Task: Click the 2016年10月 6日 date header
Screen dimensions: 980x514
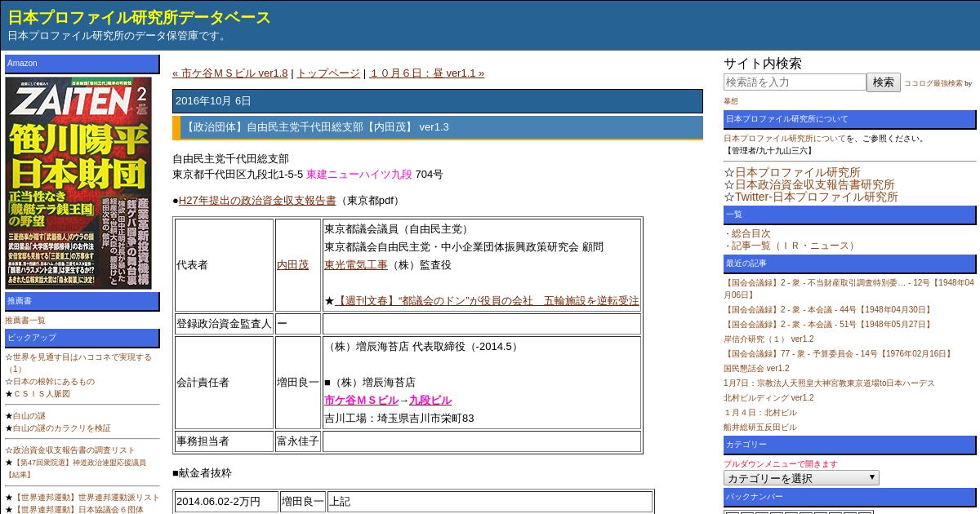Action: pos(438,101)
